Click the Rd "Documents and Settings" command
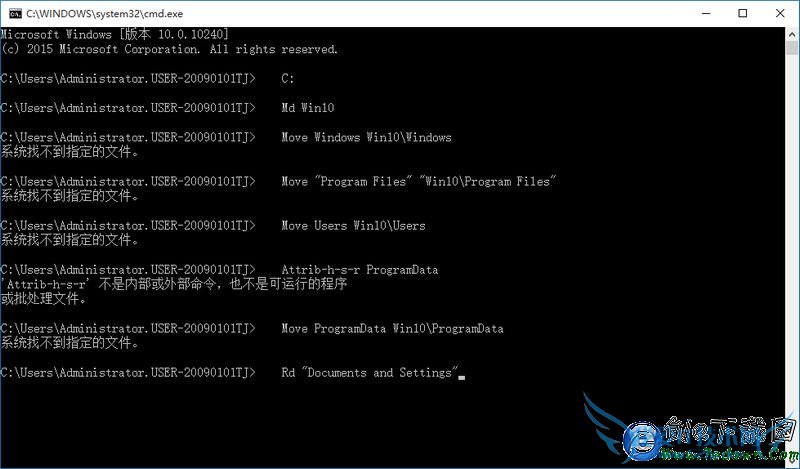The height and width of the screenshot is (469, 800). (370, 373)
